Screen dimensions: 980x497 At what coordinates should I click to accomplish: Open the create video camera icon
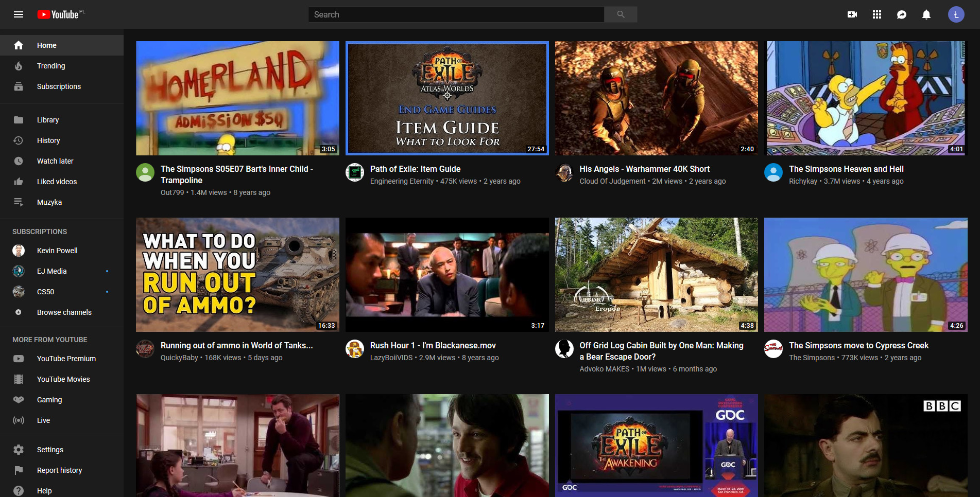[852, 14]
